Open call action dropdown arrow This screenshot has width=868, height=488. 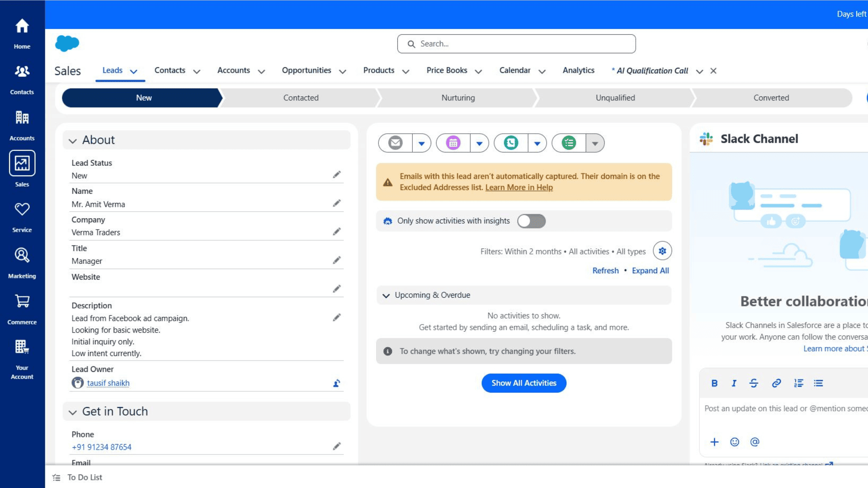(538, 143)
